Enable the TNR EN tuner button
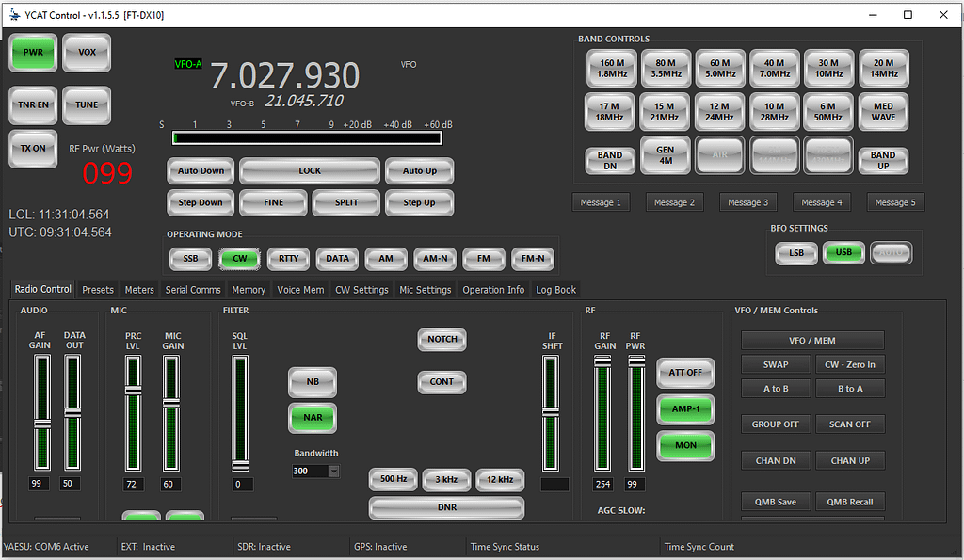 (33, 105)
